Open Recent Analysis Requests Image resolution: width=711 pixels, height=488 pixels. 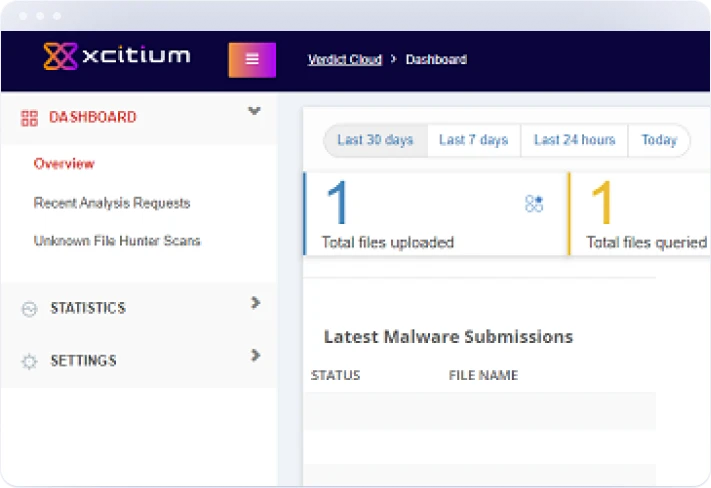[x=111, y=203]
